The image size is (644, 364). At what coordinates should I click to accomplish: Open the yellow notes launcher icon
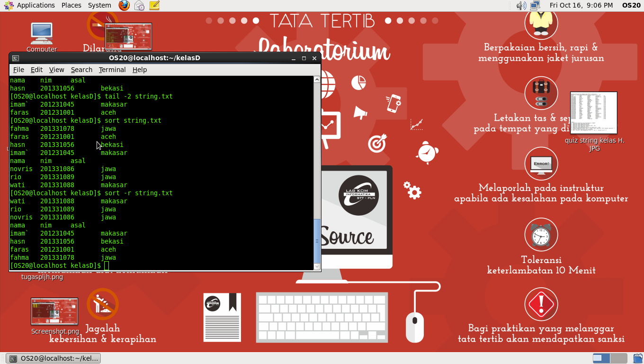coord(154,5)
